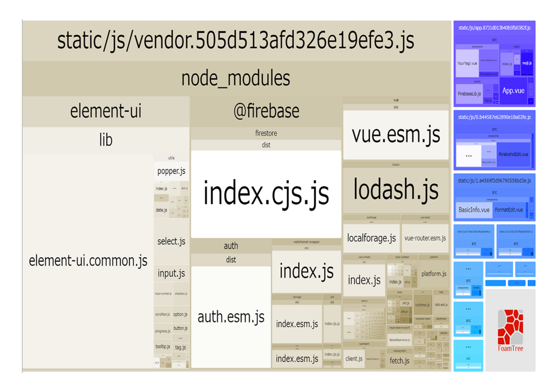Select the app.8731d013b40b5fb0382f.js bundle header
This screenshot has height=392, width=555.
(494, 28)
